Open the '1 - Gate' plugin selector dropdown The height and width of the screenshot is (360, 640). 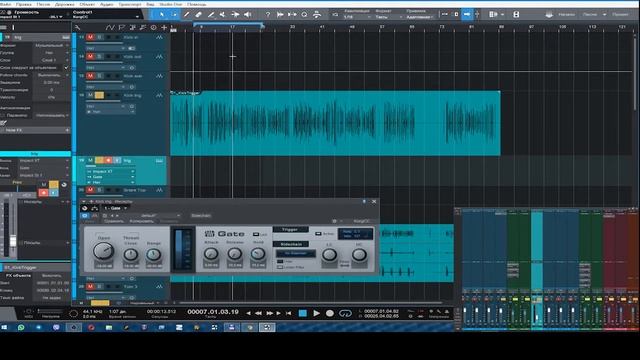point(116,208)
